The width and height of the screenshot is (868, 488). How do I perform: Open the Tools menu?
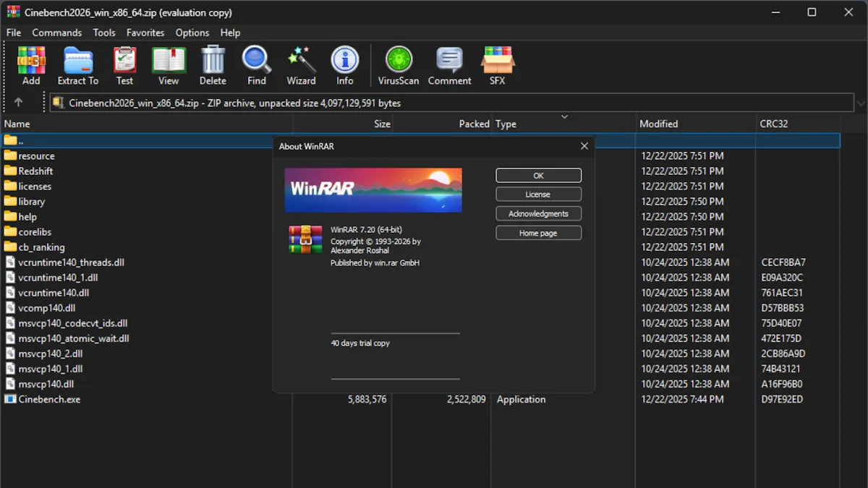(104, 33)
